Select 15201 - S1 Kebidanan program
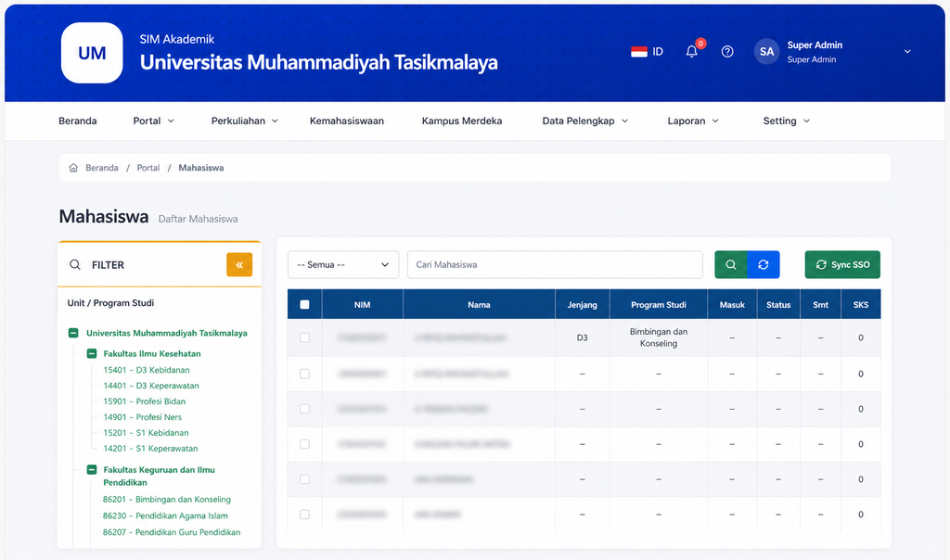Viewport: 950px width, 560px height. pyautogui.click(x=146, y=433)
